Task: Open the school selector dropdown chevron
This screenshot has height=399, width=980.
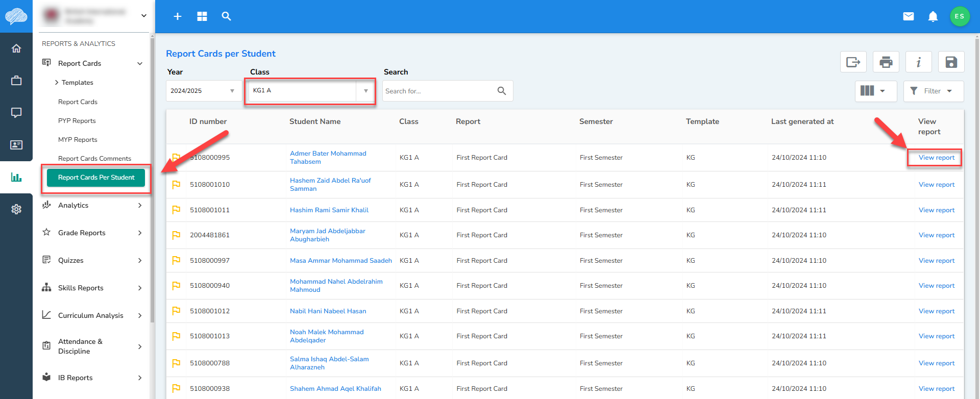Action: (144, 16)
